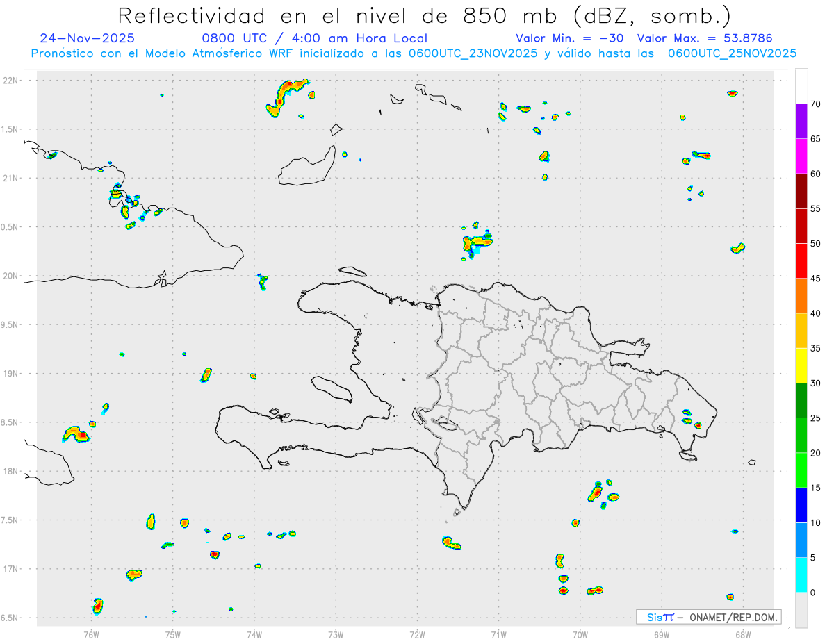Click the '20N' latitude label
Image resolution: width=834 pixels, height=644 pixels.
(10, 276)
